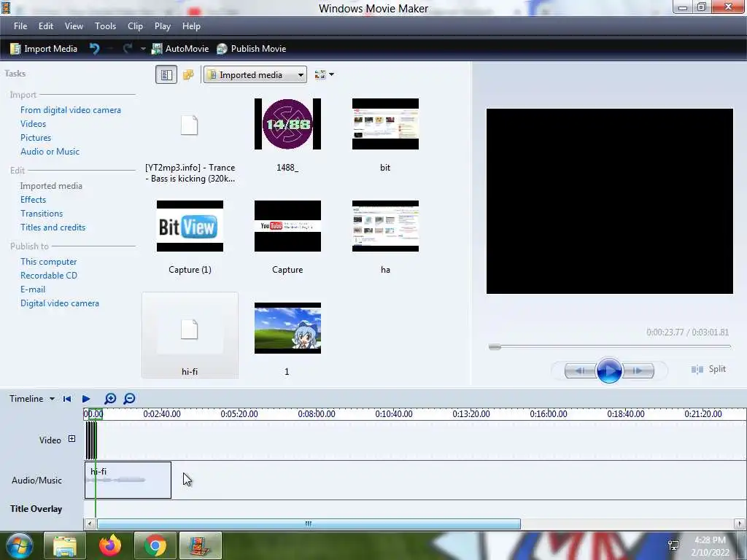Viewport: 747px width, 560px height.
Task: Click the Import Media toolbar button
Action: click(44, 49)
